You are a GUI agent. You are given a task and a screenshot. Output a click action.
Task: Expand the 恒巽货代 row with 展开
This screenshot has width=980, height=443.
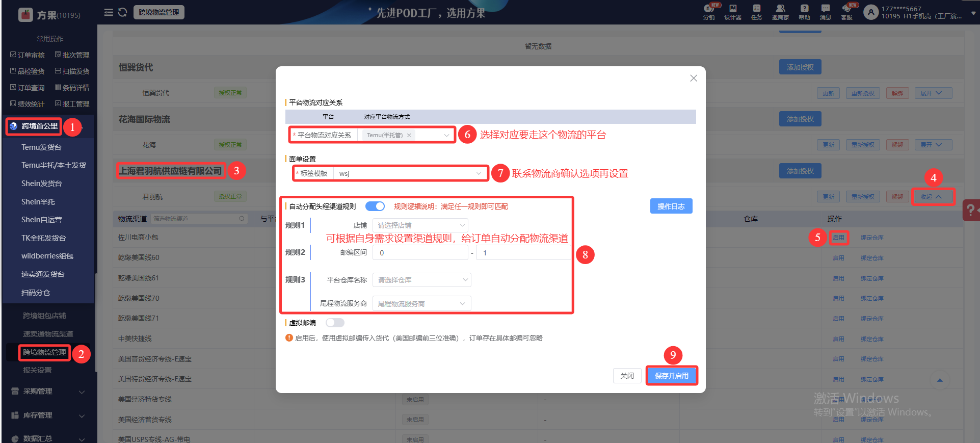[933, 93]
